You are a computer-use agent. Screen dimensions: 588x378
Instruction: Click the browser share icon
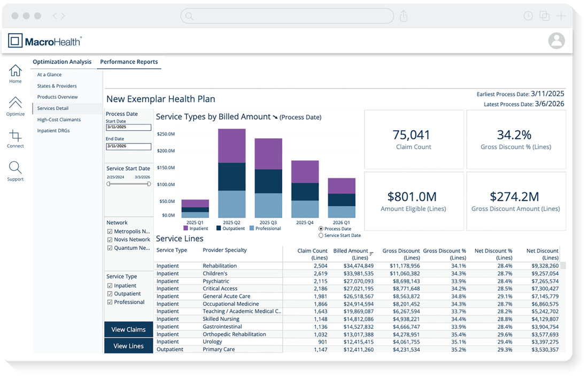pyautogui.click(x=404, y=15)
